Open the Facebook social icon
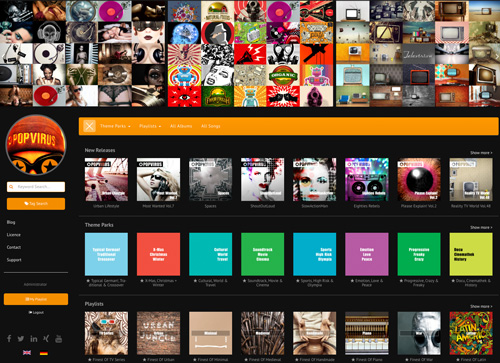 9,339
